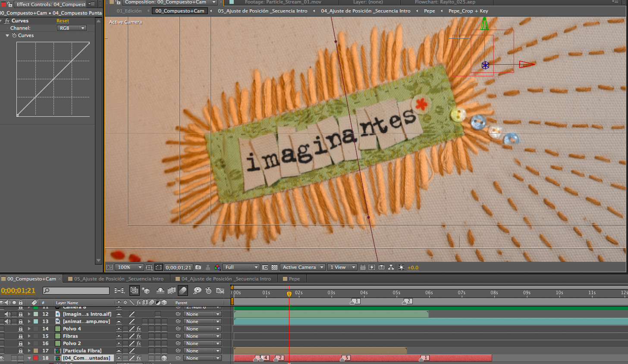Screen dimensions: 628x364
Task: Click marker 5 on layer 18 bar
Action: pyautogui.click(x=345, y=358)
